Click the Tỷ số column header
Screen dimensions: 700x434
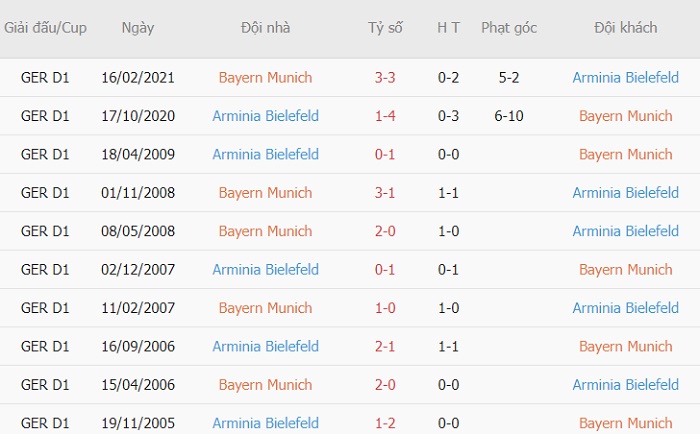385,28
